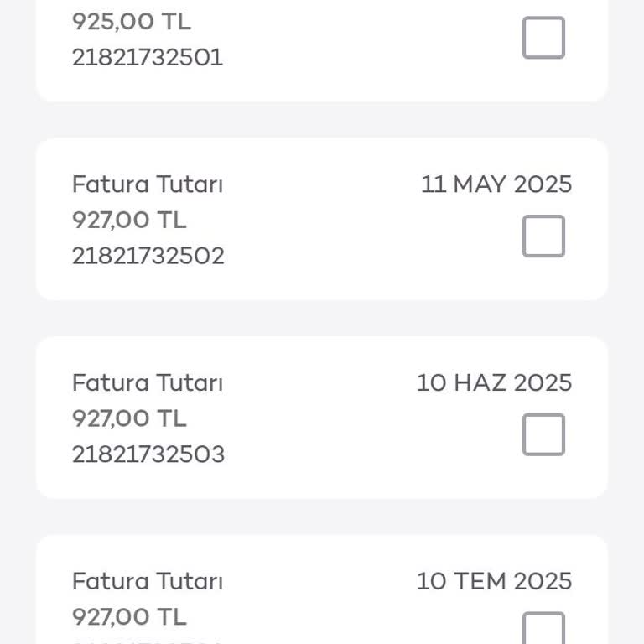Mark the 10 TEM 2025 invoice checkbox
This screenshot has width=644, height=644.
[x=543, y=628]
